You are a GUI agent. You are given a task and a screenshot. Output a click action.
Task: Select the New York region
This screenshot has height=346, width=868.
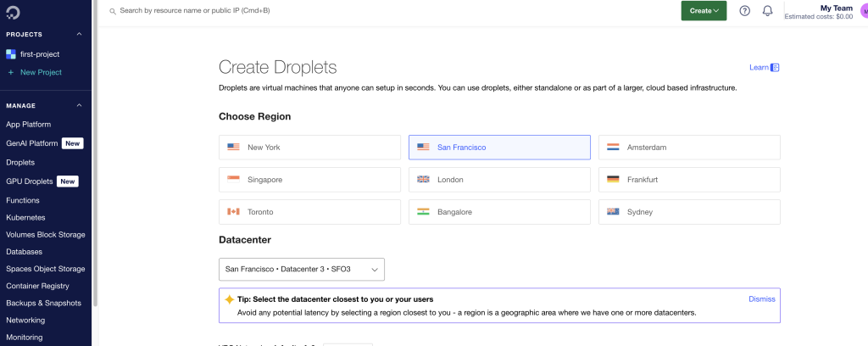point(309,148)
